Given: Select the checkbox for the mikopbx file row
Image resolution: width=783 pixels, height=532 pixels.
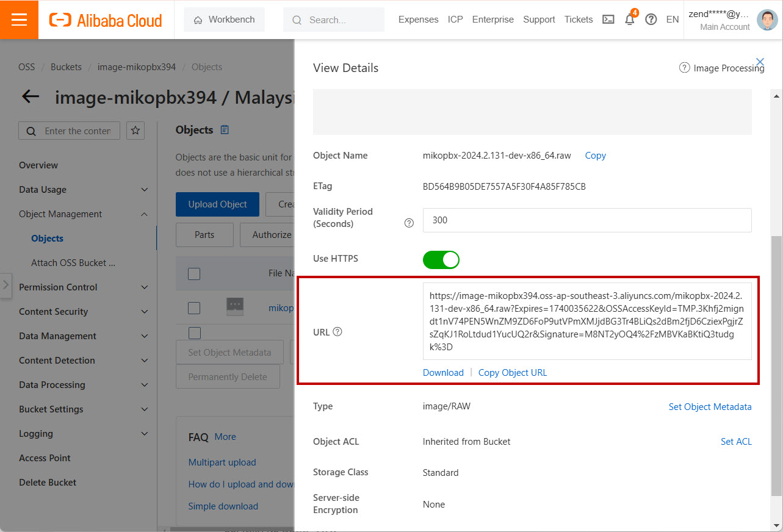Looking at the screenshot, I should pos(194,308).
